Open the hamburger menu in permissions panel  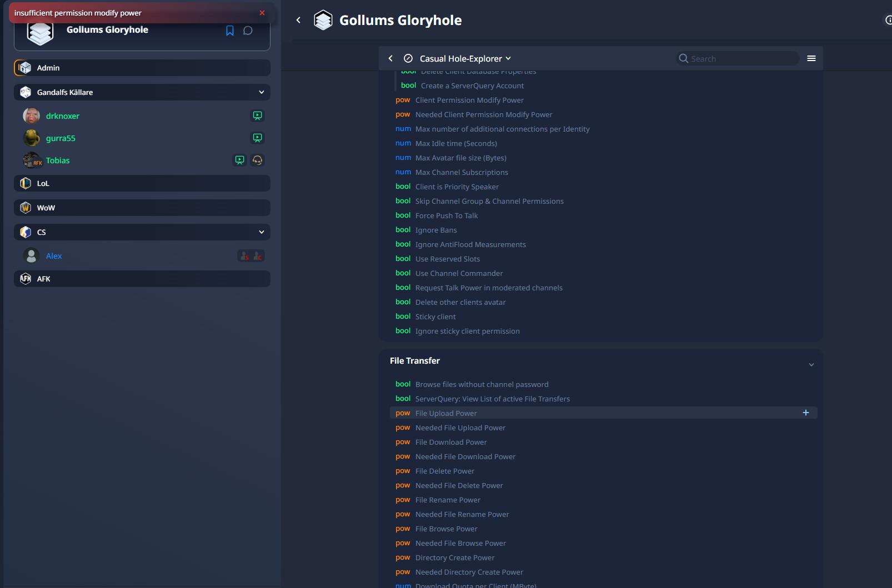[811, 58]
